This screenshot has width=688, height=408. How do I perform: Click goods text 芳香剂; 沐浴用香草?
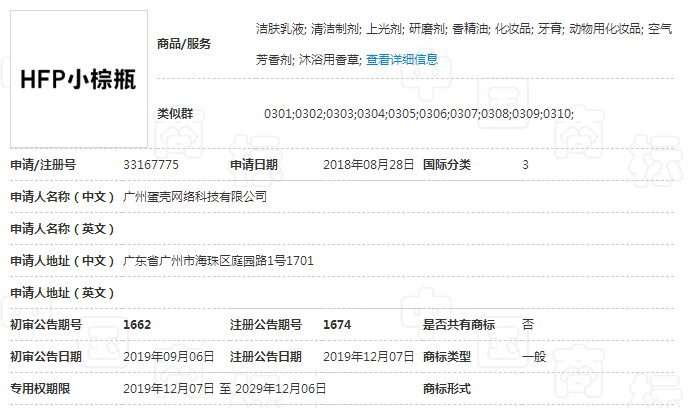(x=309, y=59)
